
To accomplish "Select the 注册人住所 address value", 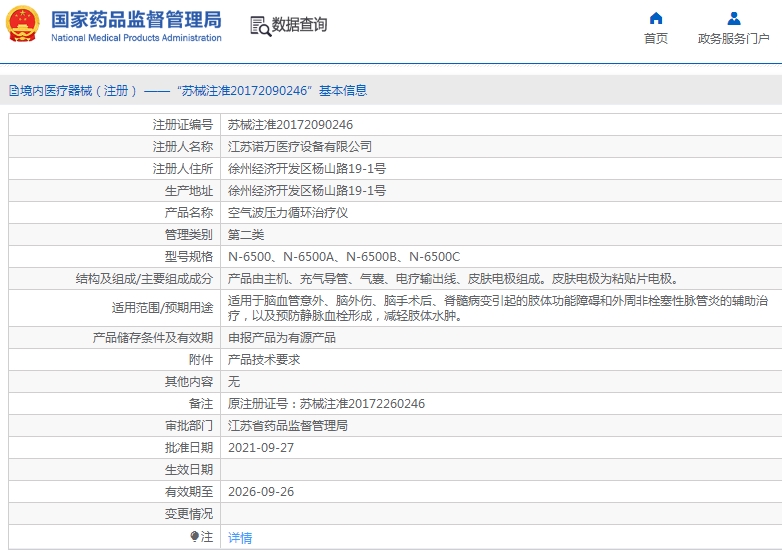I will point(307,169).
